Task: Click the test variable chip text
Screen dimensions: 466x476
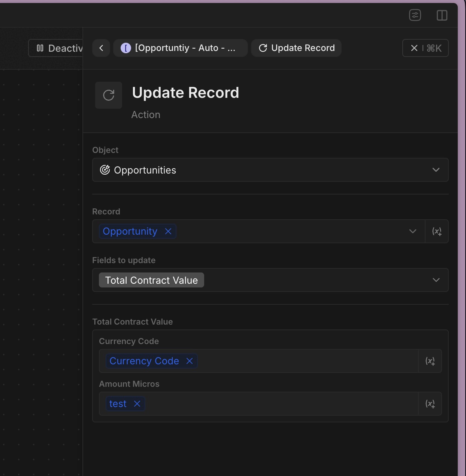Action: [x=118, y=404]
